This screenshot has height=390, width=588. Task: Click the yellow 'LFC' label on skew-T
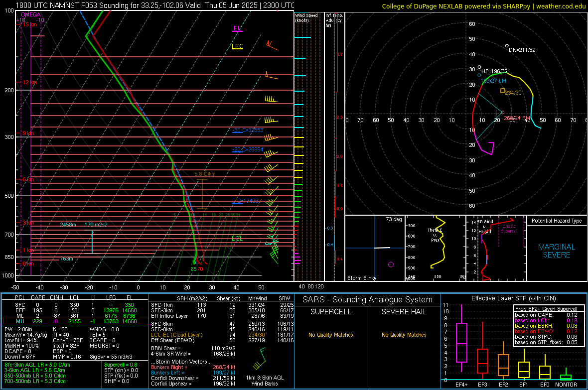237,46
